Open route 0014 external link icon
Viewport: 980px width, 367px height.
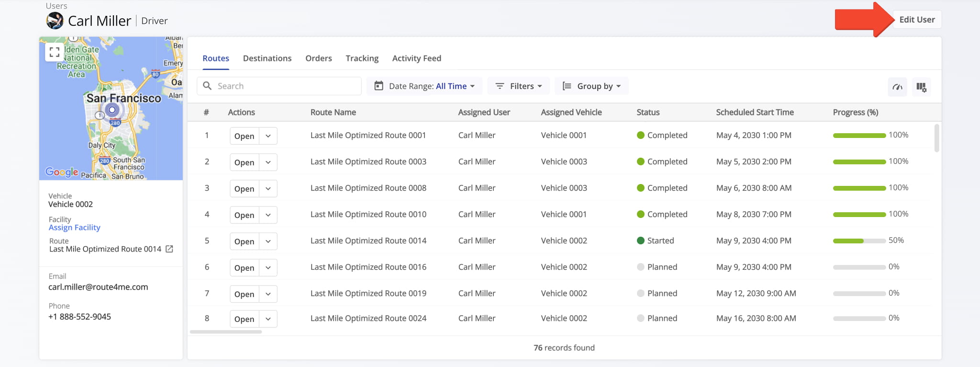pos(169,249)
